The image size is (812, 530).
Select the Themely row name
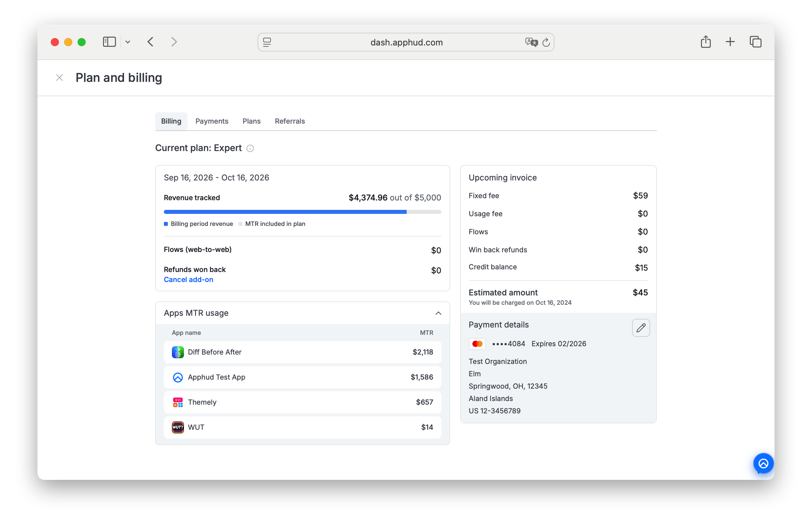pos(202,402)
